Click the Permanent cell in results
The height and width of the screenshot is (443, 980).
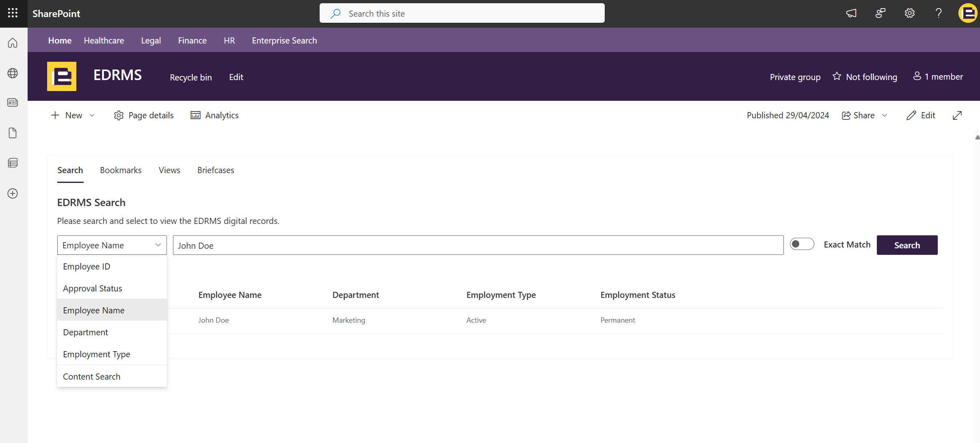pos(617,320)
